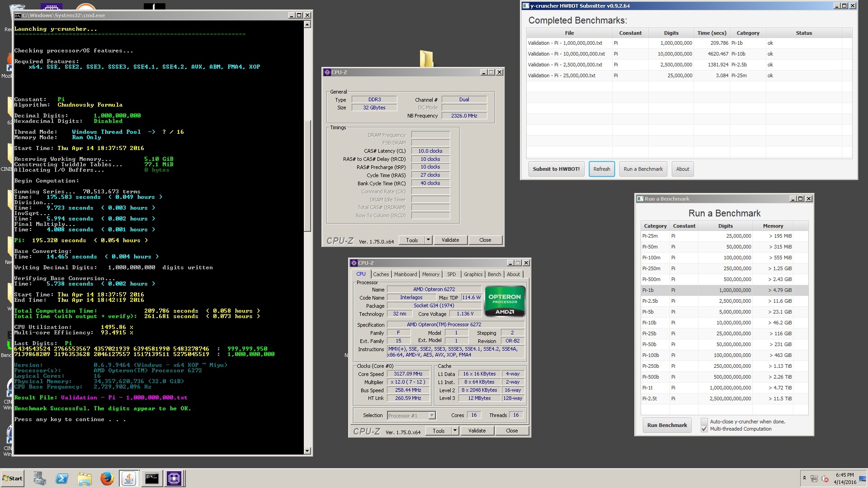Click the Run Benchmark button
Screen dimensions: 868x488
coord(667,425)
